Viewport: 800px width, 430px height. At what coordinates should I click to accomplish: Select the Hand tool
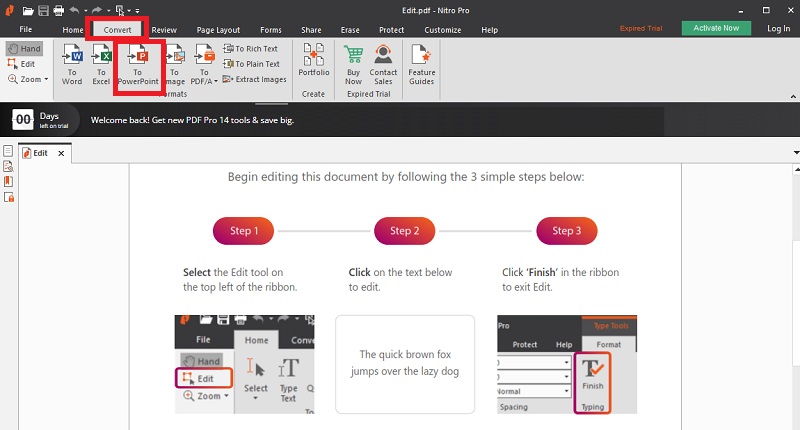24,48
